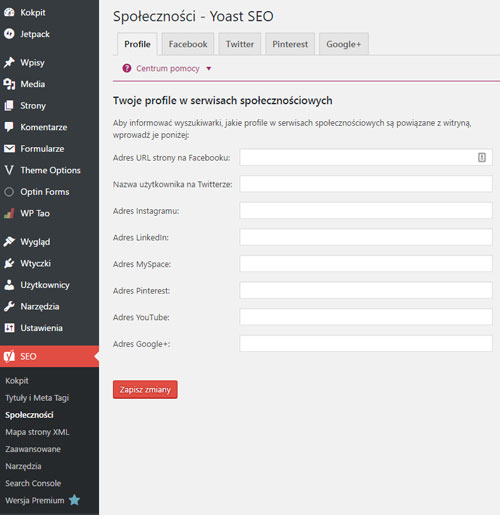Click the WP Tao chart icon

click(x=9, y=213)
